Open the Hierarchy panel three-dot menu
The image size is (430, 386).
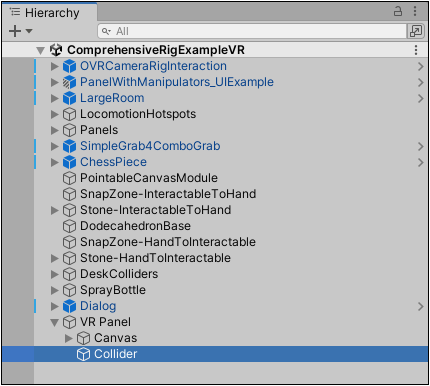pos(415,11)
